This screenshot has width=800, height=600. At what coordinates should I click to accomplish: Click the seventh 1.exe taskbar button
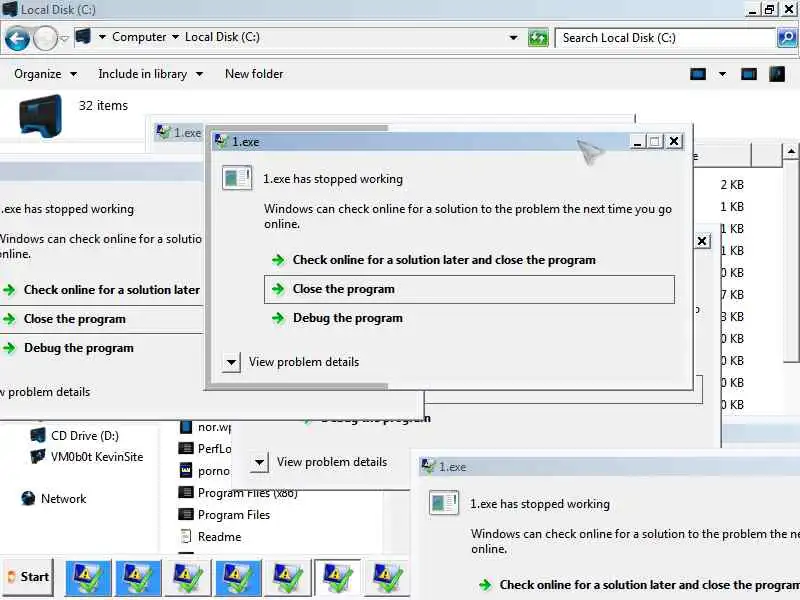pos(387,578)
